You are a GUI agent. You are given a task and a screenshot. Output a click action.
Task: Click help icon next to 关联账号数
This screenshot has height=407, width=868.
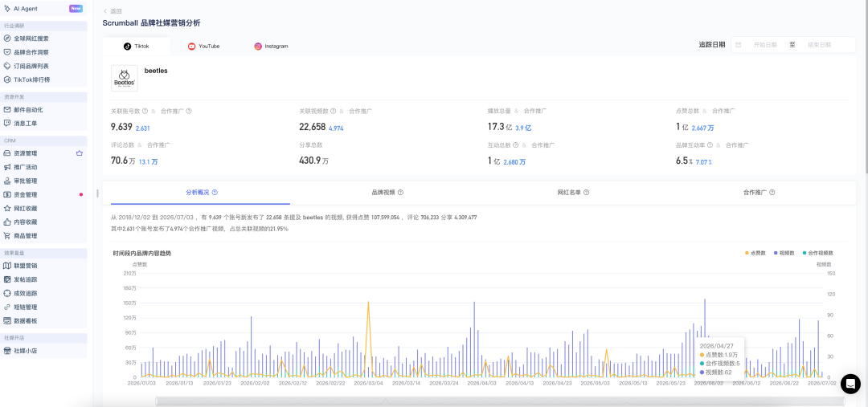(145, 111)
